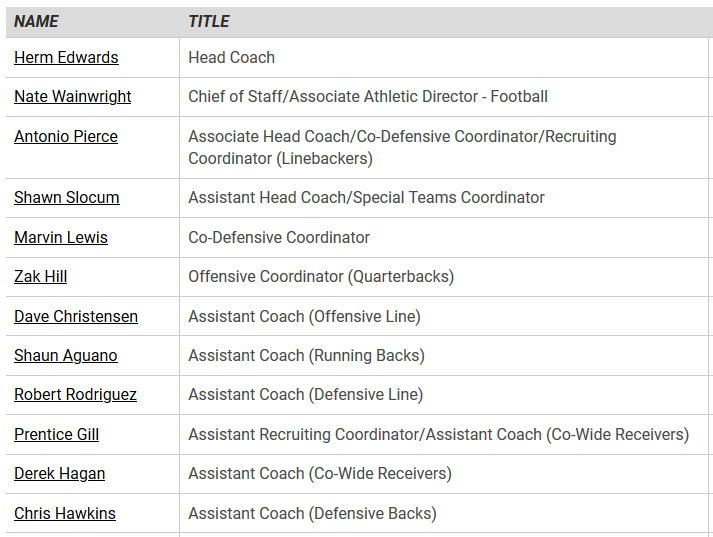This screenshot has height=537, width=713.
Task: Click the Chief of Staff title cell
Action: coord(368,97)
